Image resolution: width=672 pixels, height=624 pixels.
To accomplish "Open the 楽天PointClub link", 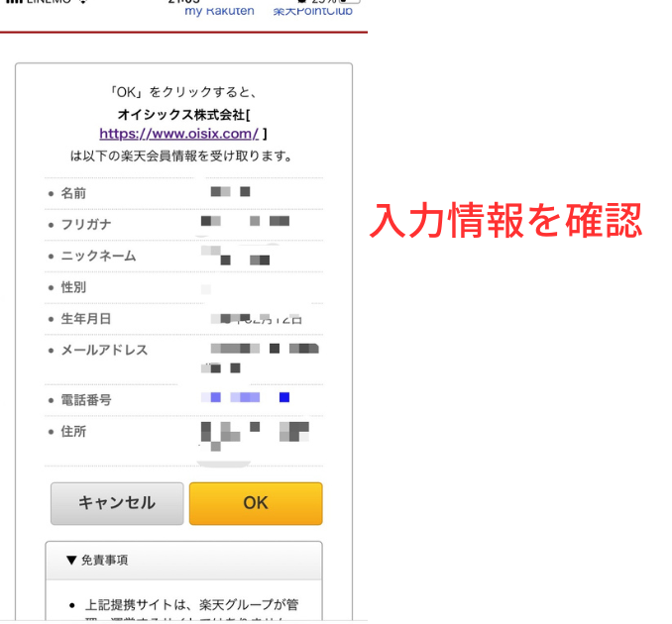I will pyautogui.click(x=313, y=11).
